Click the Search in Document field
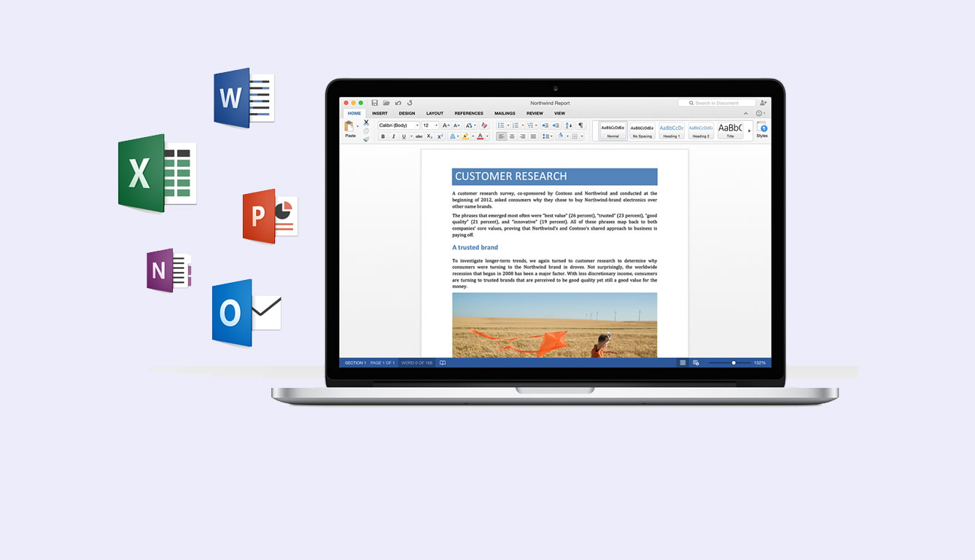 tap(718, 103)
